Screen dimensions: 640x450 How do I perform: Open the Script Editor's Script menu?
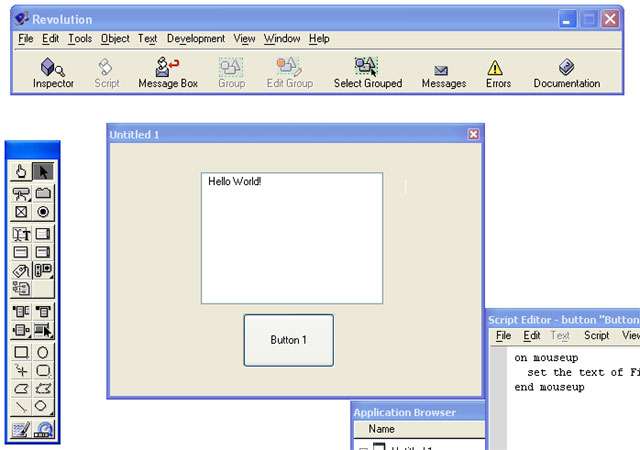pyautogui.click(x=596, y=336)
